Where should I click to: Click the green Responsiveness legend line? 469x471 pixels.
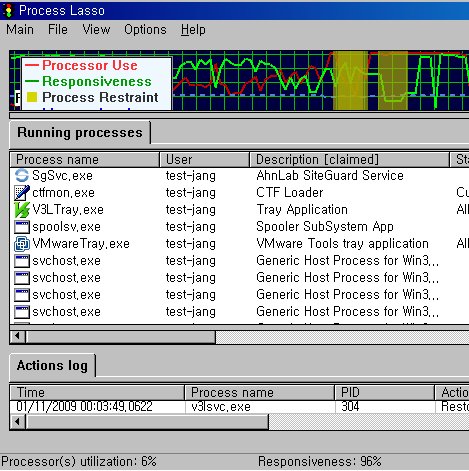pos(32,81)
